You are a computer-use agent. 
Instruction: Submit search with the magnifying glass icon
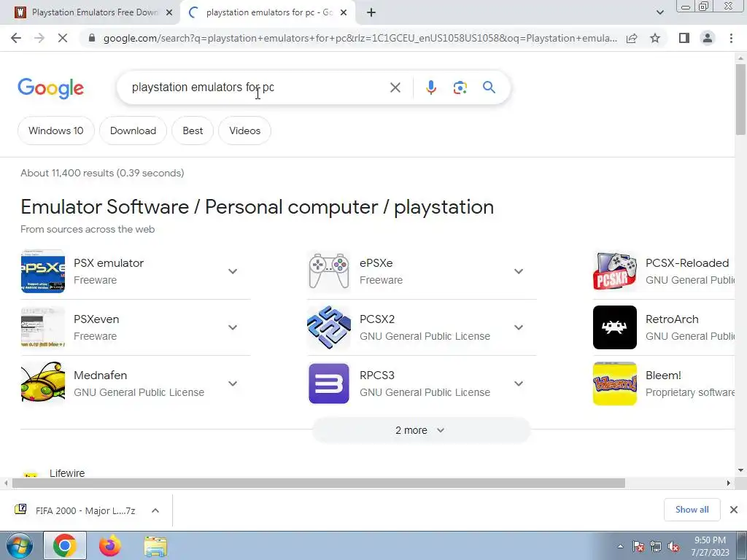tap(489, 87)
